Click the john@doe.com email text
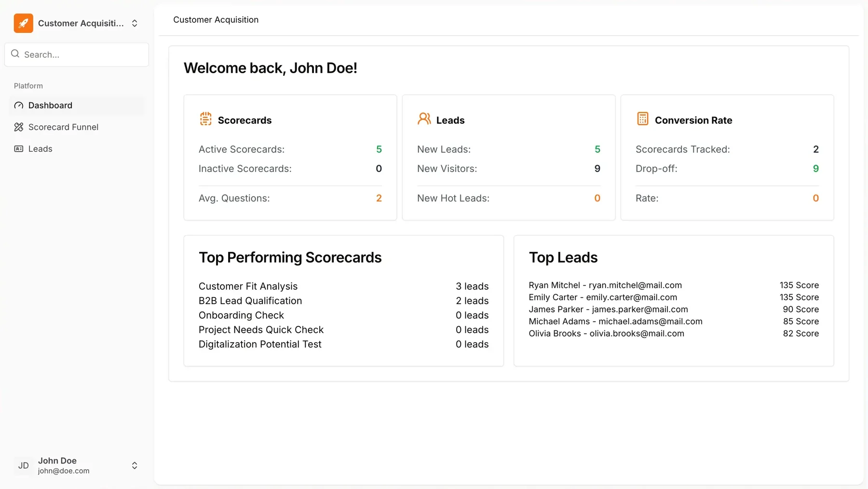 click(64, 471)
